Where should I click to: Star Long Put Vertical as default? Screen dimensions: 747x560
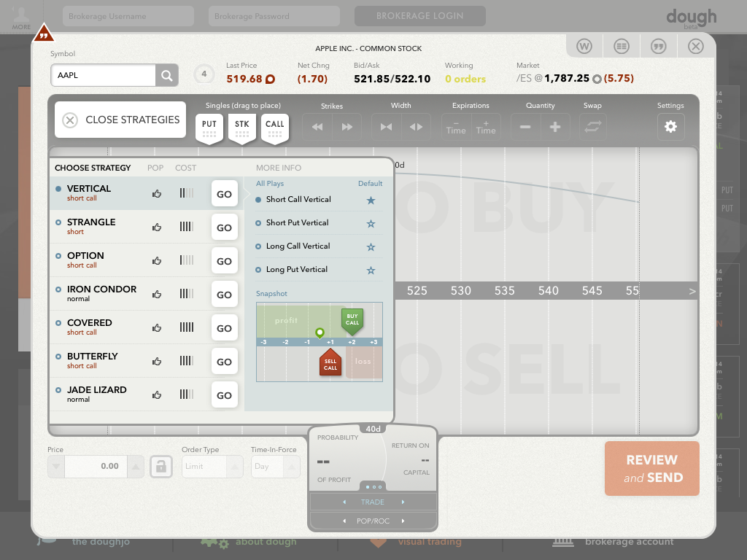click(371, 271)
